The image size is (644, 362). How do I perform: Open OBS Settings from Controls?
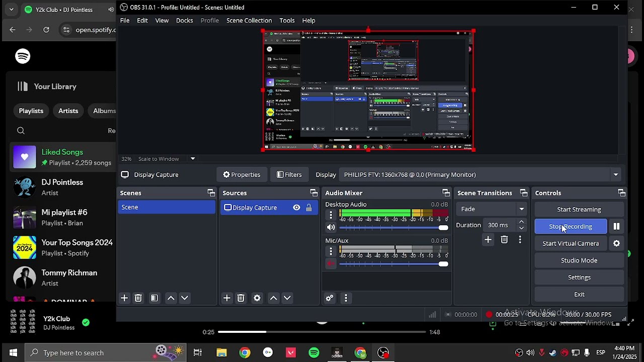click(579, 278)
